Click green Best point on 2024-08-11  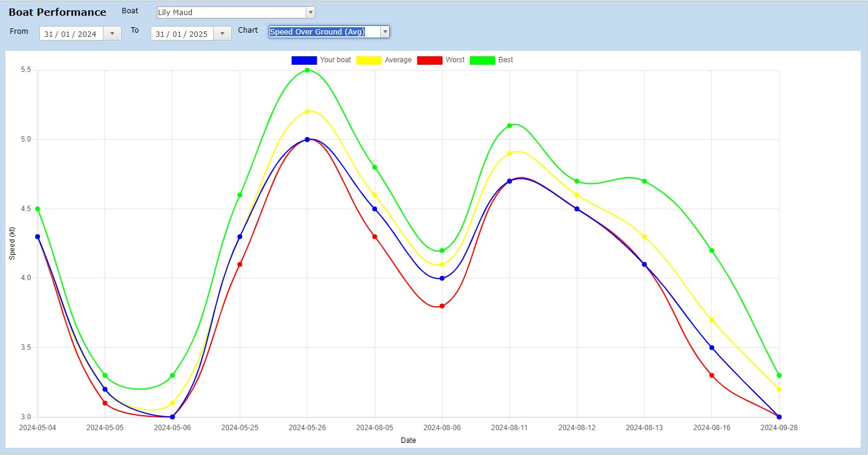coord(510,125)
